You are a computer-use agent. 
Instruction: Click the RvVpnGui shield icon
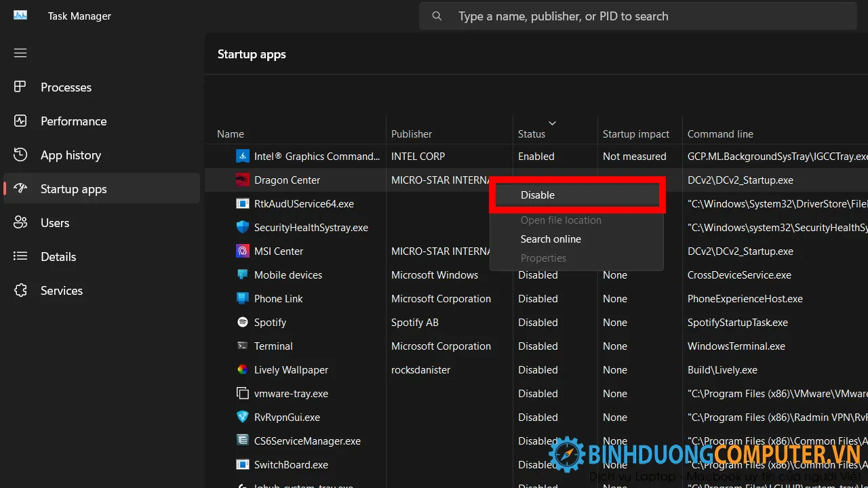pyautogui.click(x=243, y=417)
